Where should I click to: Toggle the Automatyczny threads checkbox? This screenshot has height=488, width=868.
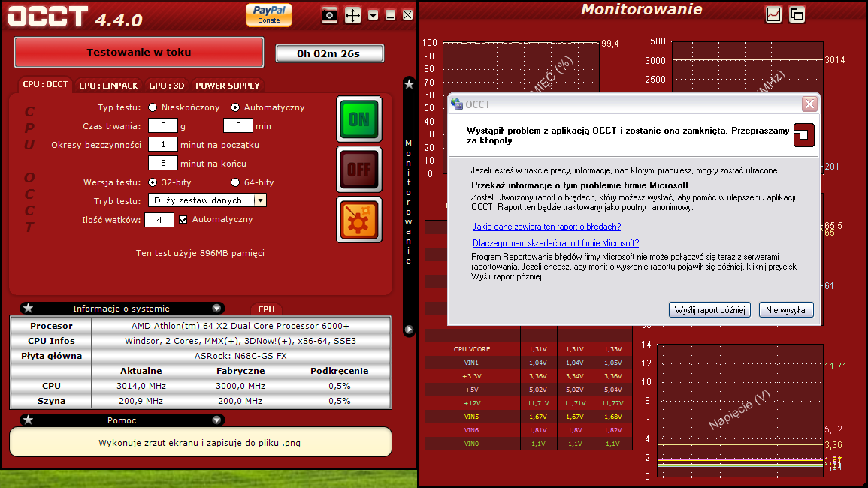[183, 220]
